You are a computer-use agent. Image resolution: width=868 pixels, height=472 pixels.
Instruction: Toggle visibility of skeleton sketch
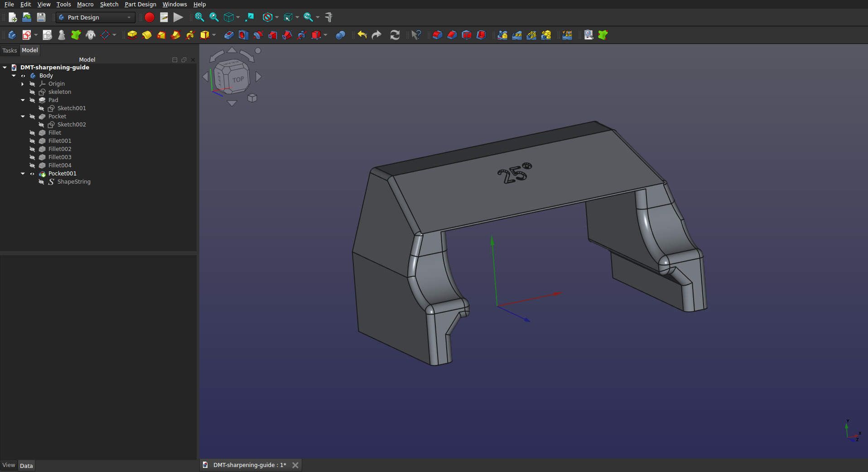coord(32,92)
